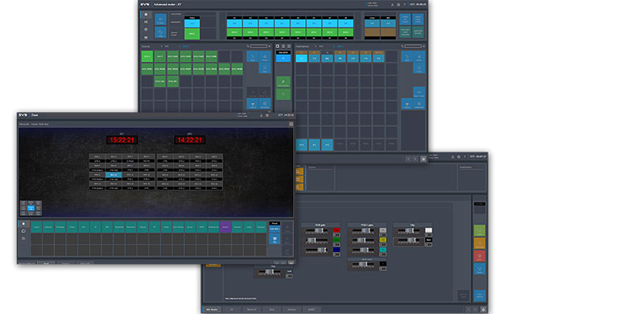Select the purple preset button in Desk window
The image size is (644, 314).
(225, 227)
